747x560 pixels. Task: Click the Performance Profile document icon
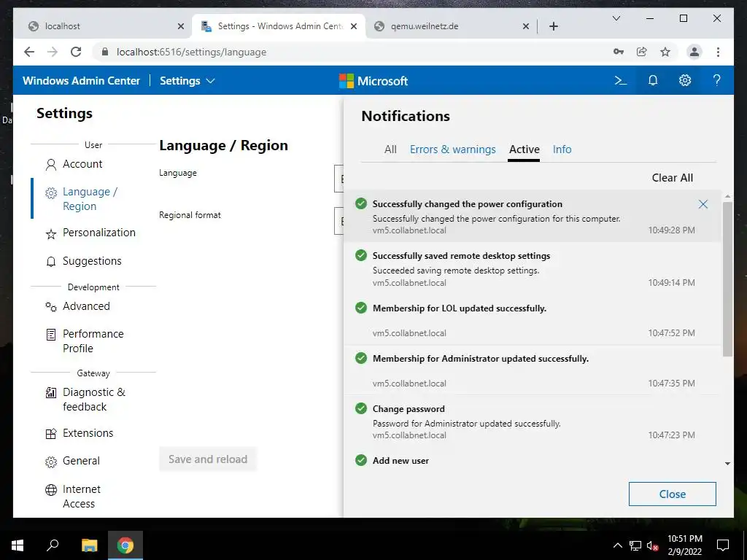[x=50, y=335]
